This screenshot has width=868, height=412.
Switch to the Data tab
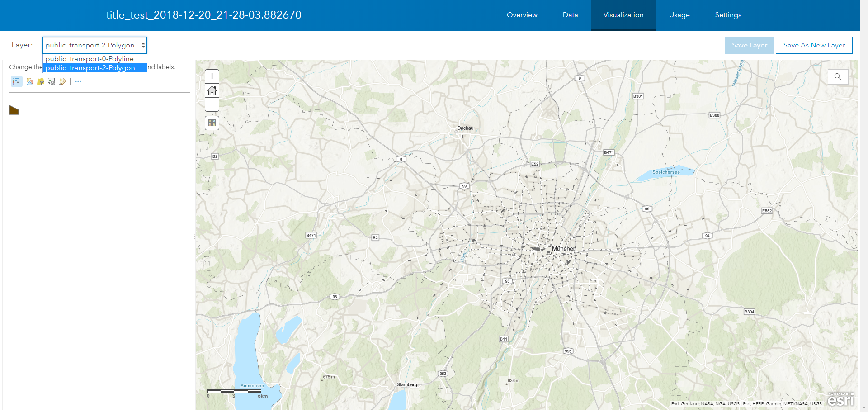(x=571, y=15)
